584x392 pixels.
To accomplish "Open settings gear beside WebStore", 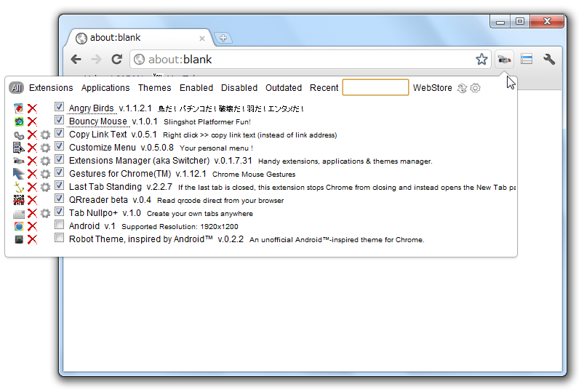I will (475, 88).
